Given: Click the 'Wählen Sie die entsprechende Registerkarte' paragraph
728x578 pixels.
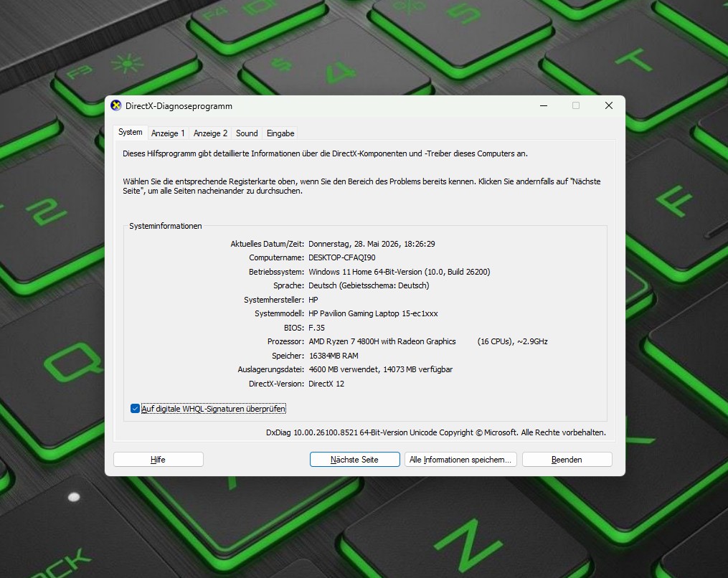Looking at the screenshot, I should coord(361,186).
